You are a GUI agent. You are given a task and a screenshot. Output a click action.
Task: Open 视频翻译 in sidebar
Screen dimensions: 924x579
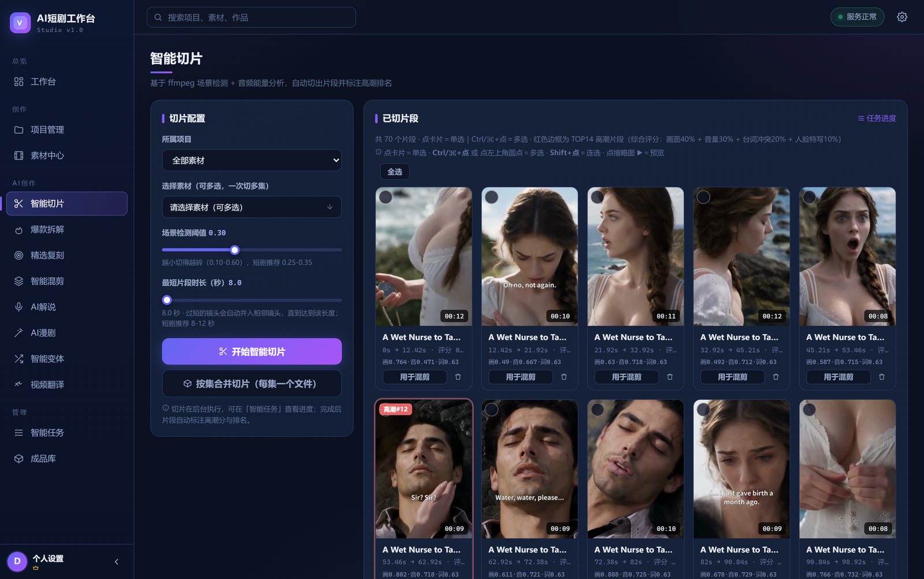(67, 384)
